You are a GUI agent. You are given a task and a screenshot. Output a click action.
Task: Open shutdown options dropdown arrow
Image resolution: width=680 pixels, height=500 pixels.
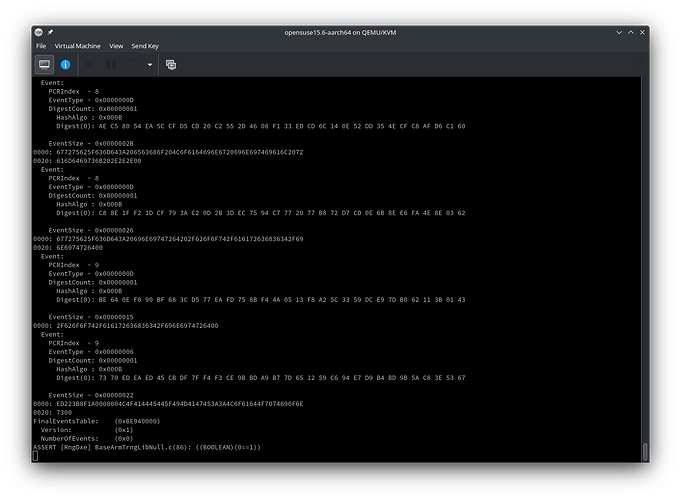pos(150,65)
